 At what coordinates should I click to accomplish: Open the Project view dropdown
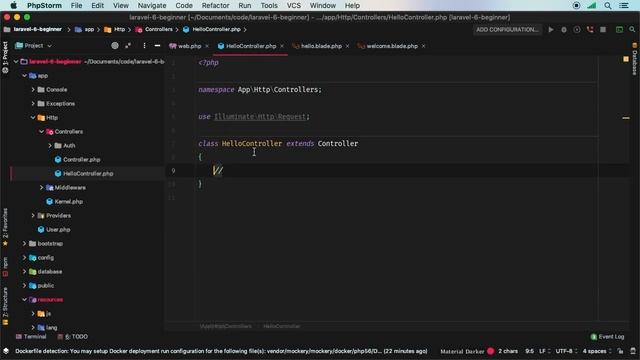(x=33, y=46)
